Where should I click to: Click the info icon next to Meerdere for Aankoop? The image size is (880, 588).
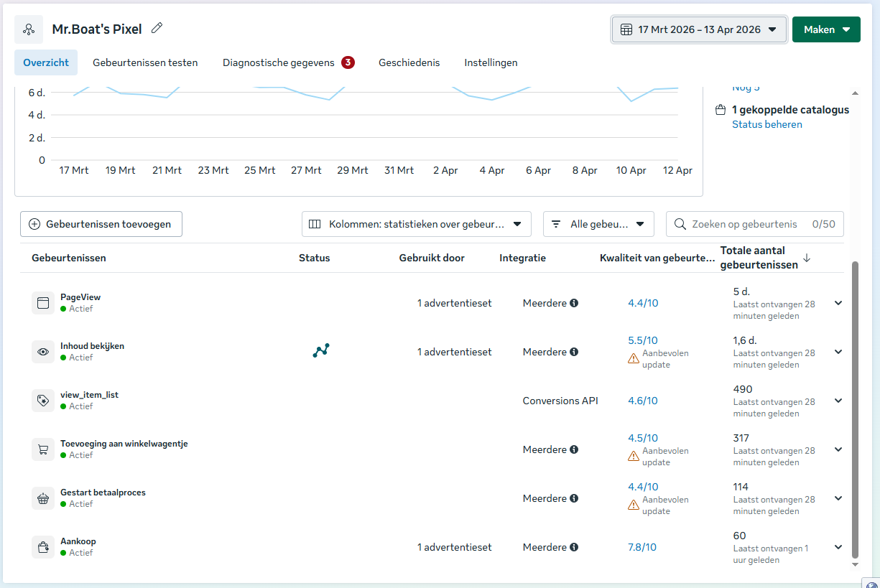pyautogui.click(x=574, y=547)
